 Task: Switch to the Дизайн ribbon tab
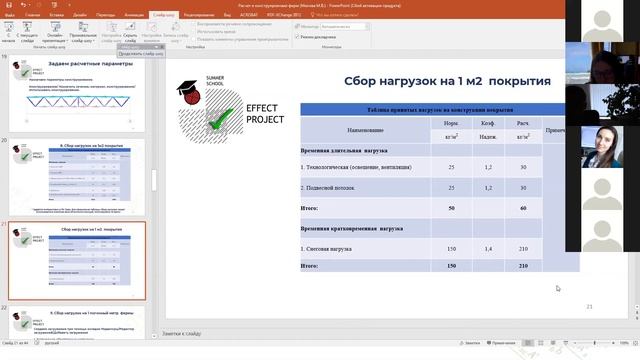pyautogui.click(x=80, y=15)
